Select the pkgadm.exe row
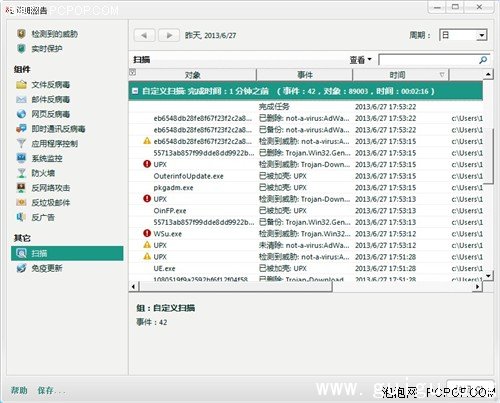The image size is (500, 403). 306,187
